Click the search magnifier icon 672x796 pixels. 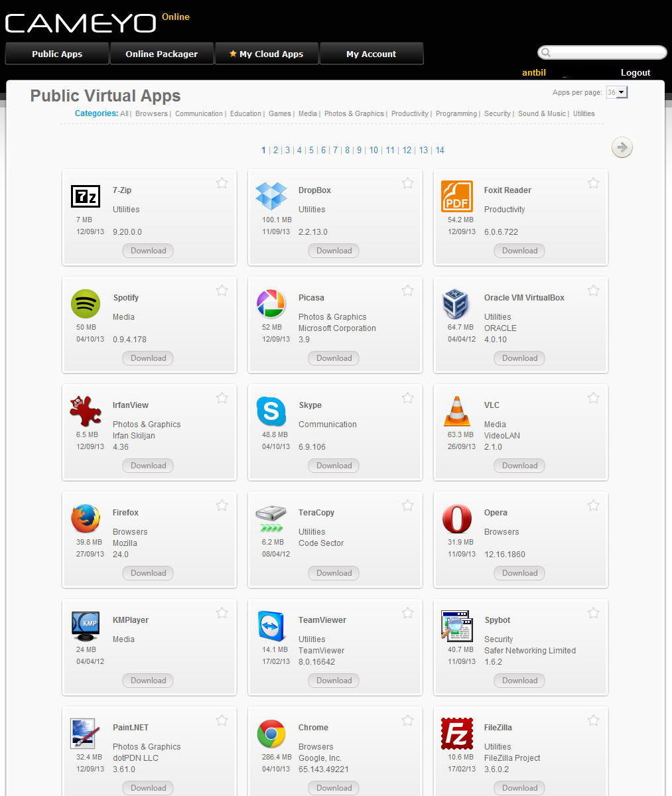point(546,52)
